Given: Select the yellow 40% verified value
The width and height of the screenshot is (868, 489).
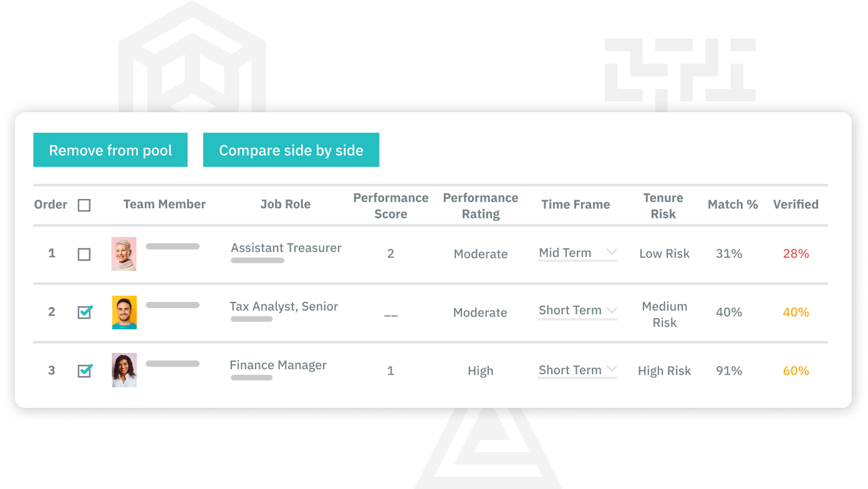Looking at the screenshot, I should 797,312.
